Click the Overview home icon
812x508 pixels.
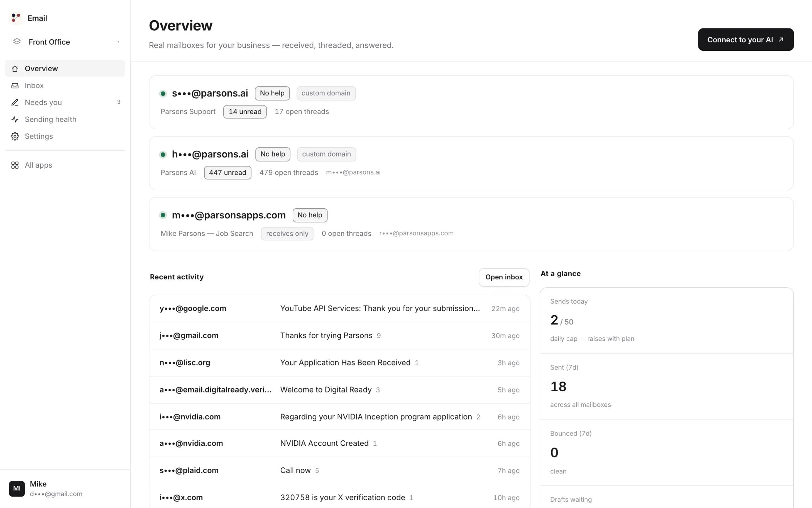(15, 68)
